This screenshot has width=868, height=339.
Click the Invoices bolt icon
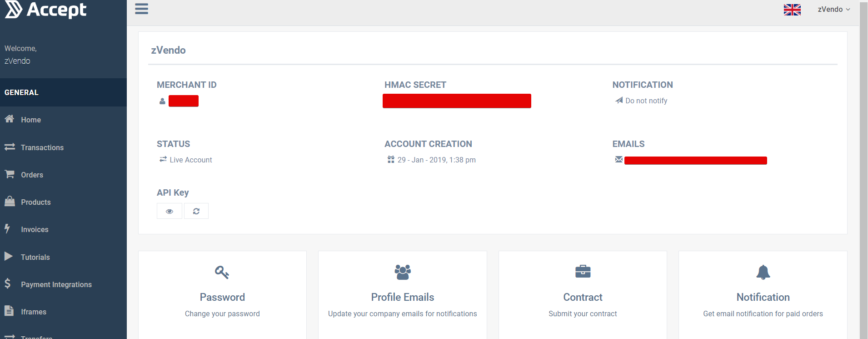[7, 228]
